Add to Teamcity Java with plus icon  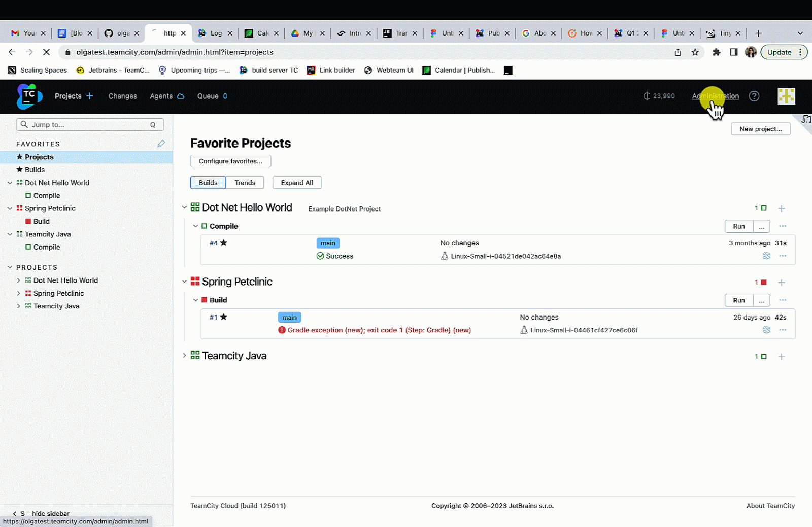click(782, 357)
